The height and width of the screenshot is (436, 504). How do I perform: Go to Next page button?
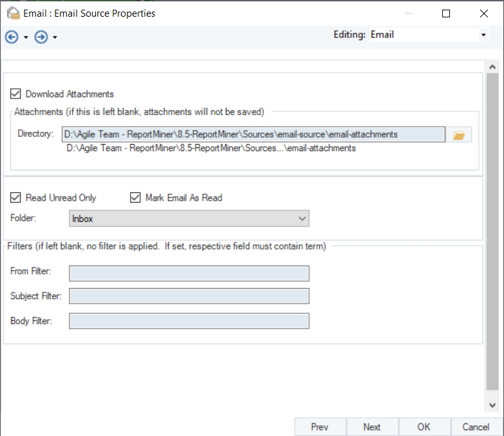[371, 427]
